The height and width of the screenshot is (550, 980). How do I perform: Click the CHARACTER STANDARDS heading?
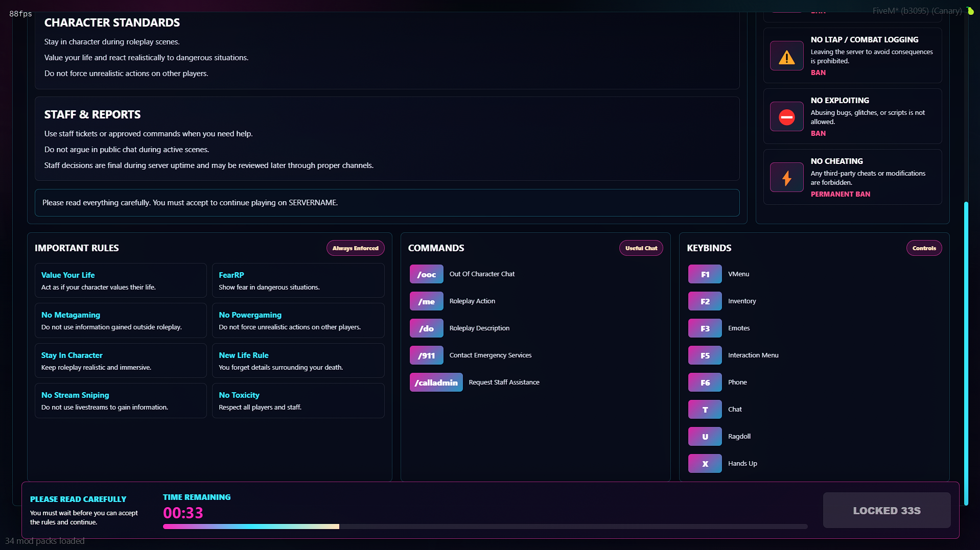pyautogui.click(x=112, y=23)
